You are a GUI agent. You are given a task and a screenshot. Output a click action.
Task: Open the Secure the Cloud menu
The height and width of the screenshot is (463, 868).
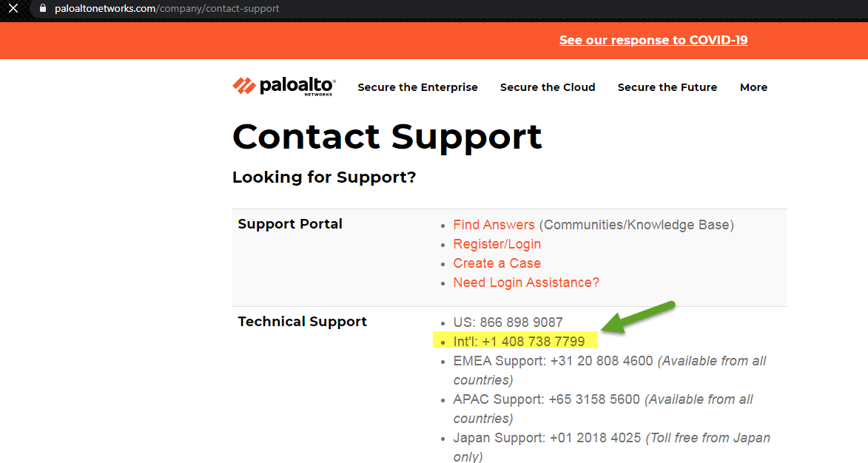pos(548,87)
